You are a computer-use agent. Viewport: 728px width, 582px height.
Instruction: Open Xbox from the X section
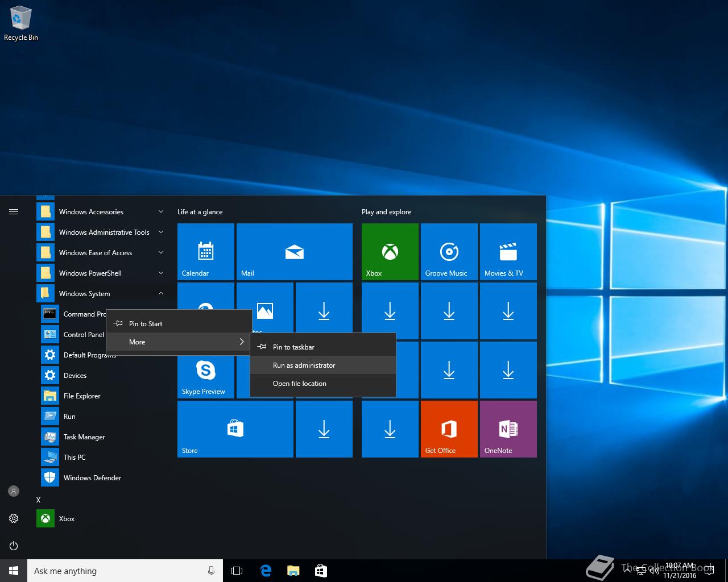[102, 519]
